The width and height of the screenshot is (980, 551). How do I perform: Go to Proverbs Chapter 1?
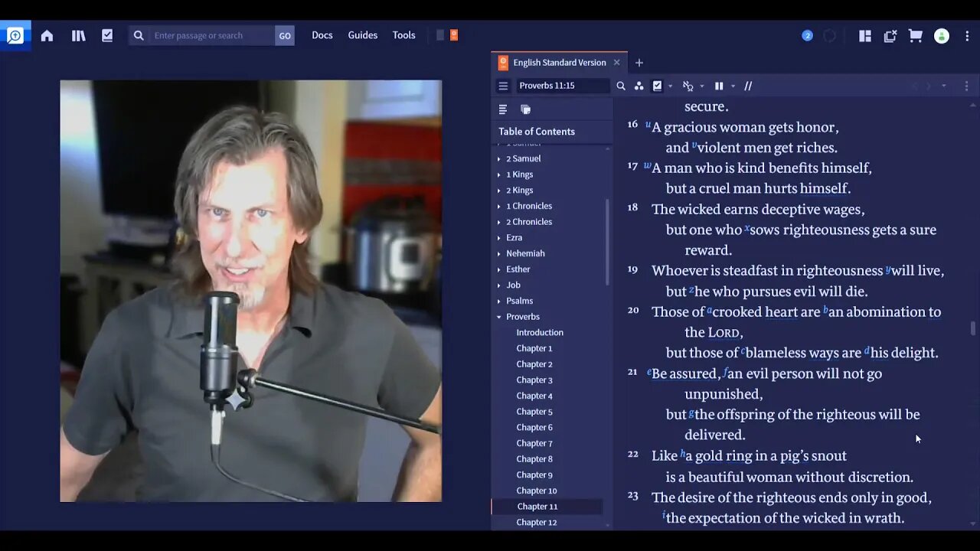(534, 348)
